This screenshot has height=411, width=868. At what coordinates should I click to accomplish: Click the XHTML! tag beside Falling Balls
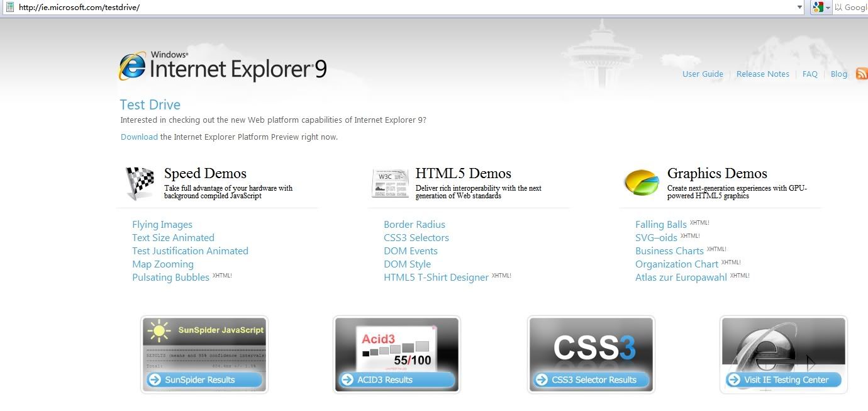pos(699,223)
